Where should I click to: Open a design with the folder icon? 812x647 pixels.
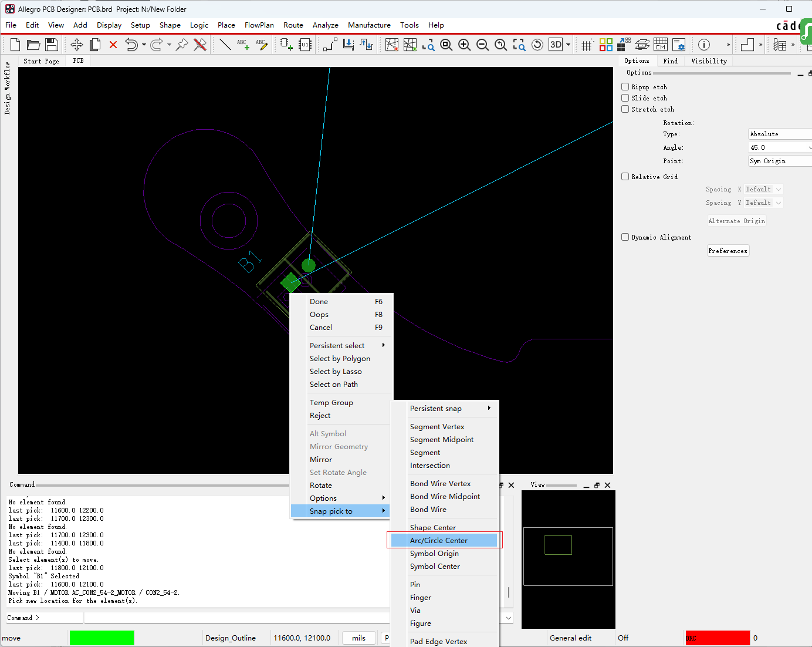tap(33, 45)
